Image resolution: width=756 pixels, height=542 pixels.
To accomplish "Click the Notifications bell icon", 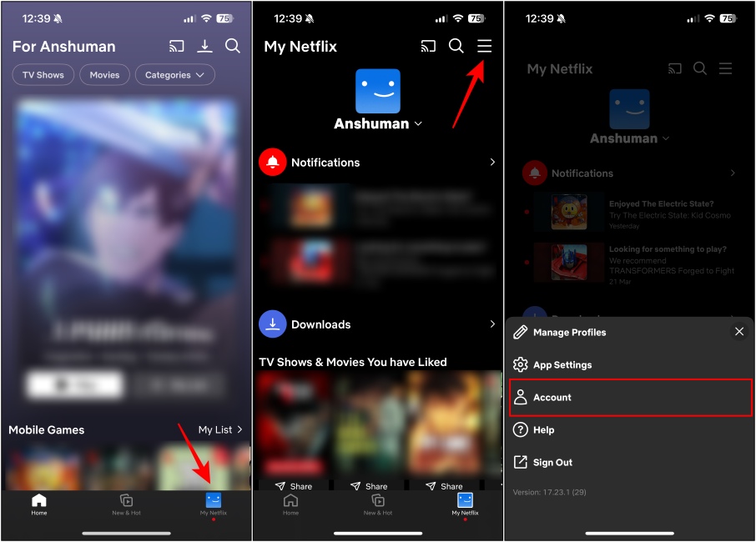I will [x=272, y=162].
